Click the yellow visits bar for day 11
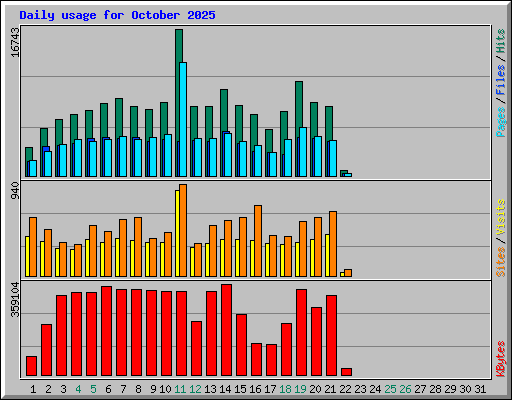 [x=177, y=233]
